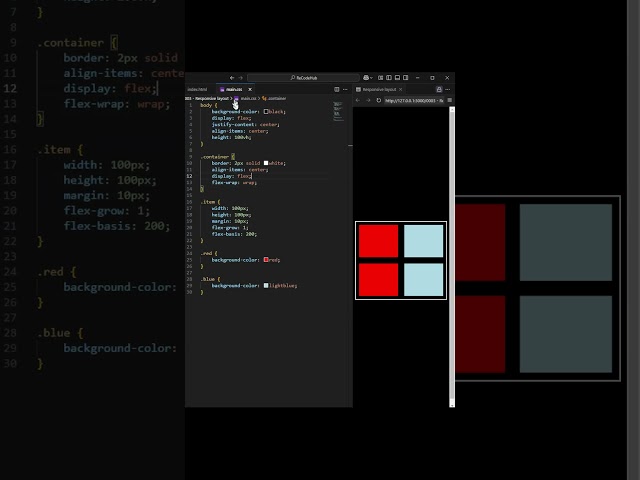This screenshot has height=480, width=640.
Task: Click 'flex-wrap: wrap;' on line 13
Action: pos(234,183)
